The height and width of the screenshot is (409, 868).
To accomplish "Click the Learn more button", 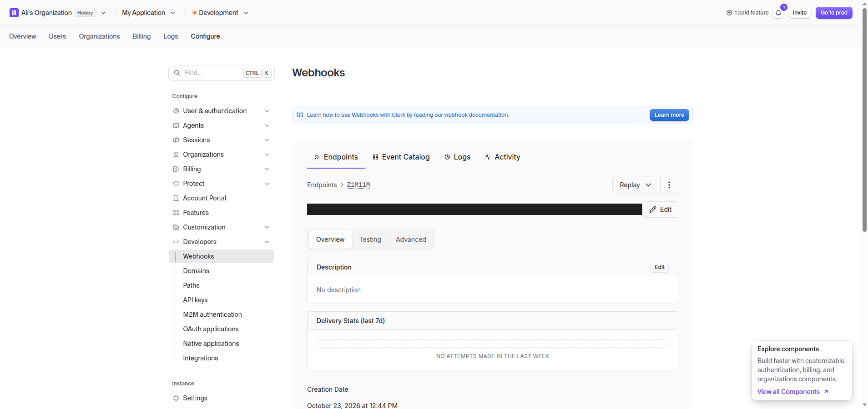I will tap(669, 115).
